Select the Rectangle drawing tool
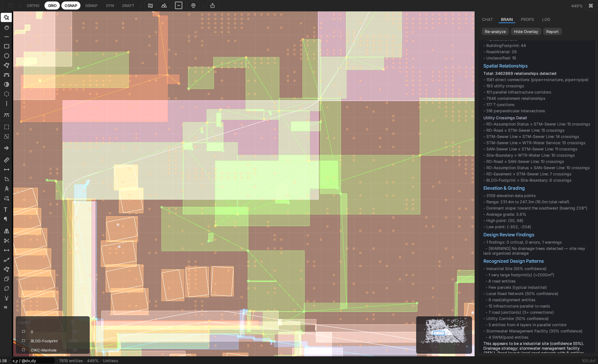Screen dimensions: 598x364 tap(6, 46)
